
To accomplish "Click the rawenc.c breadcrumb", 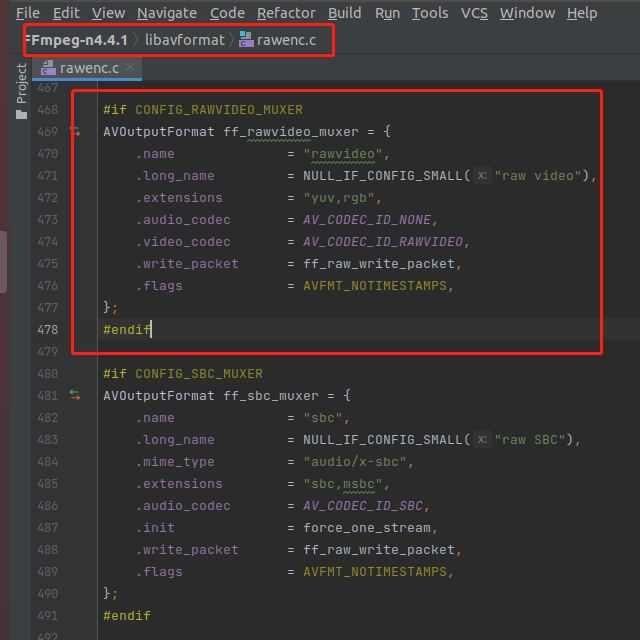I will point(286,40).
